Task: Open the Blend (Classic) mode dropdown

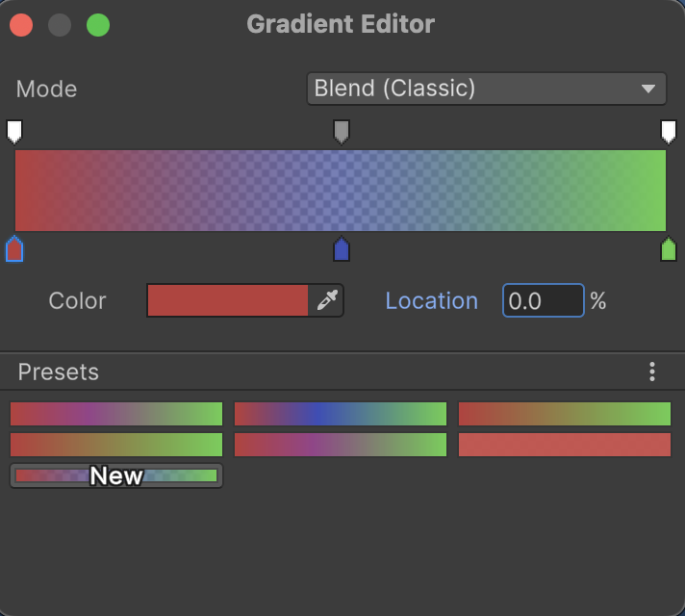Action: point(486,89)
